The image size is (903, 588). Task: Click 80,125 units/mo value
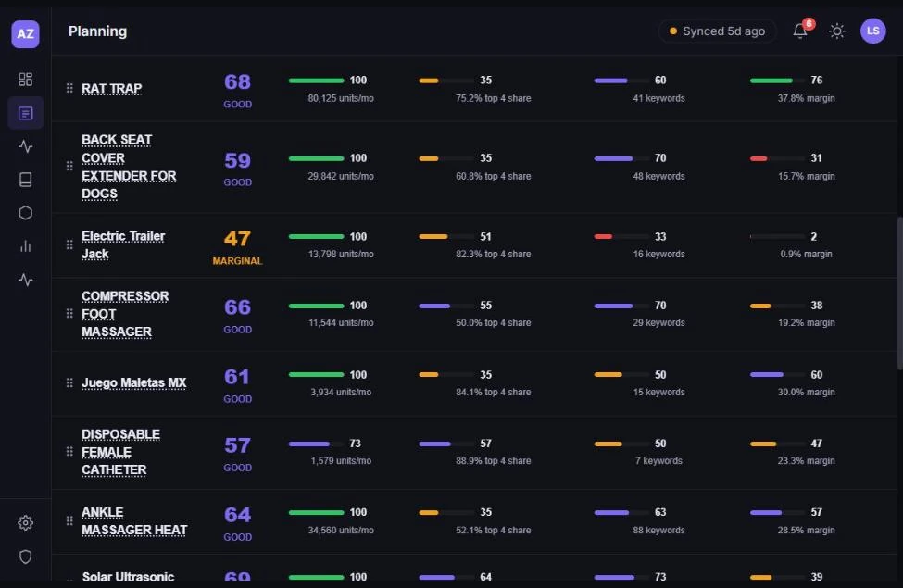click(340, 98)
